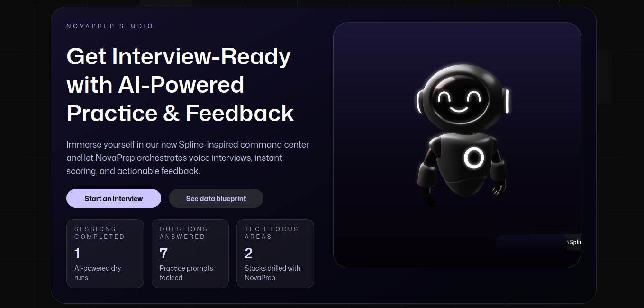Click the "Stacks drilled with NovaPrep" caption
Viewport: 644px width, 308px height.
[x=272, y=273]
